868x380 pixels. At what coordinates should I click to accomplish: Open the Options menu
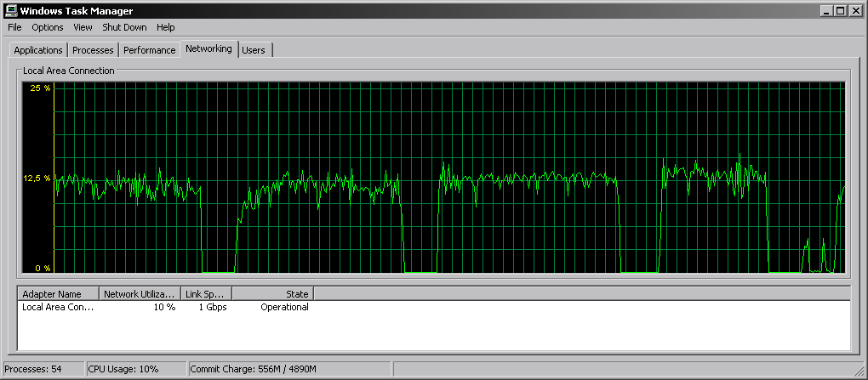48,27
